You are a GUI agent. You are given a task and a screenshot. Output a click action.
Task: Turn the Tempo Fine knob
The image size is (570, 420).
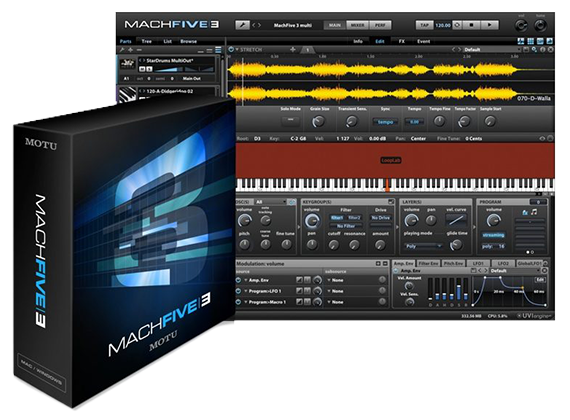pos(439,121)
